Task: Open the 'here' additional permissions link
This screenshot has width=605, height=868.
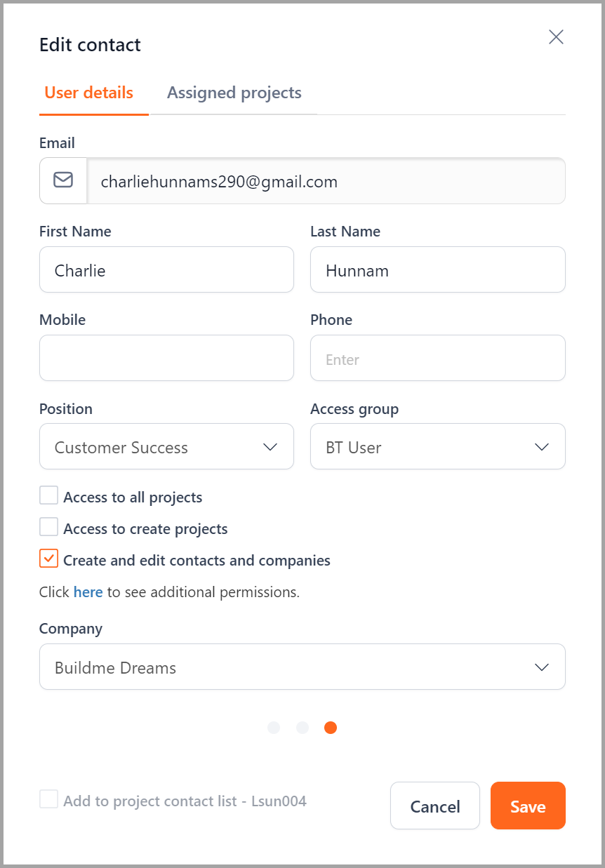Action: [x=88, y=592]
